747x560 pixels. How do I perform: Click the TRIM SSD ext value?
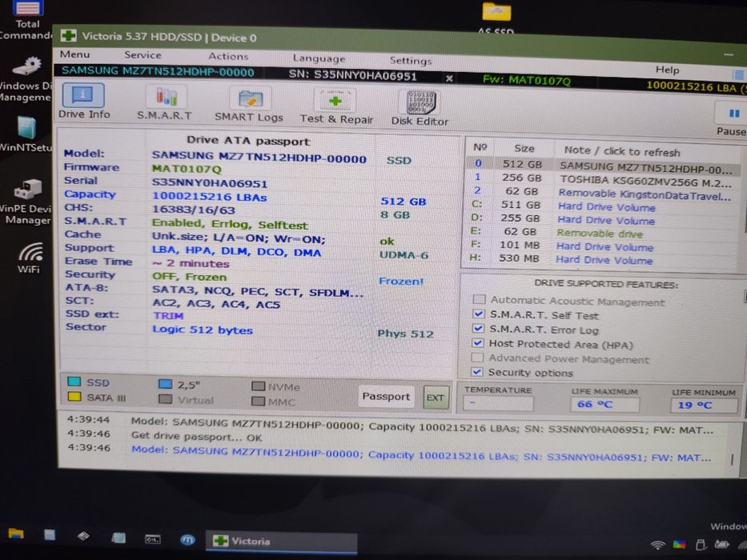[x=168, y=315]
